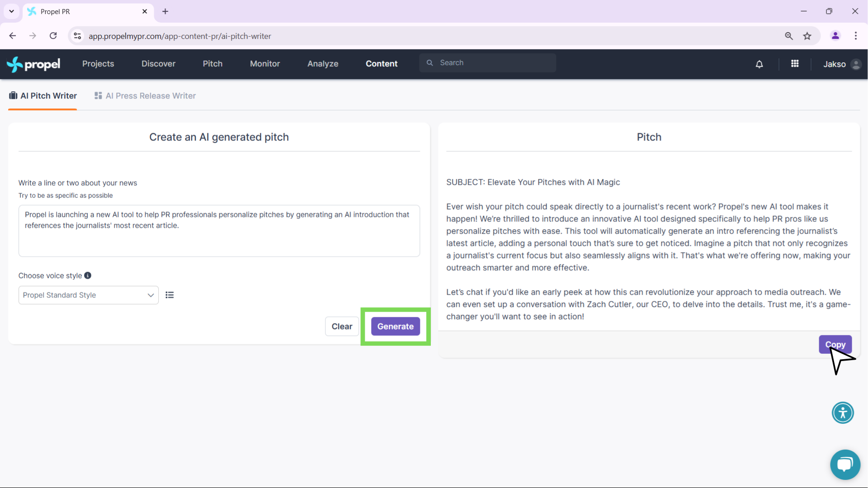
Task: Open the voice style list icon
Action: 170,295
